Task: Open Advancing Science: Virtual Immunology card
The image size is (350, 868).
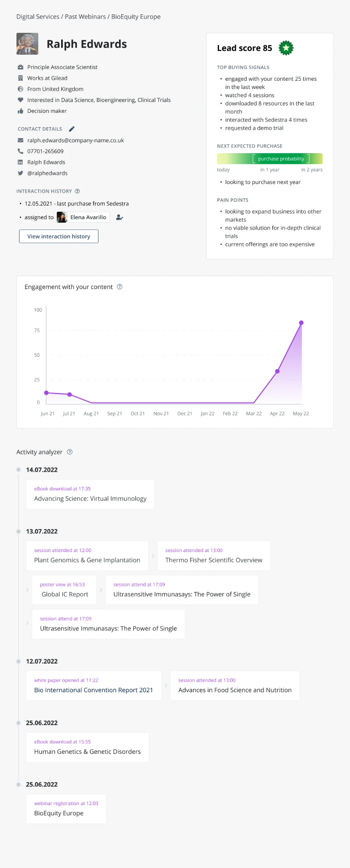Action: click(x=90, y=494)
